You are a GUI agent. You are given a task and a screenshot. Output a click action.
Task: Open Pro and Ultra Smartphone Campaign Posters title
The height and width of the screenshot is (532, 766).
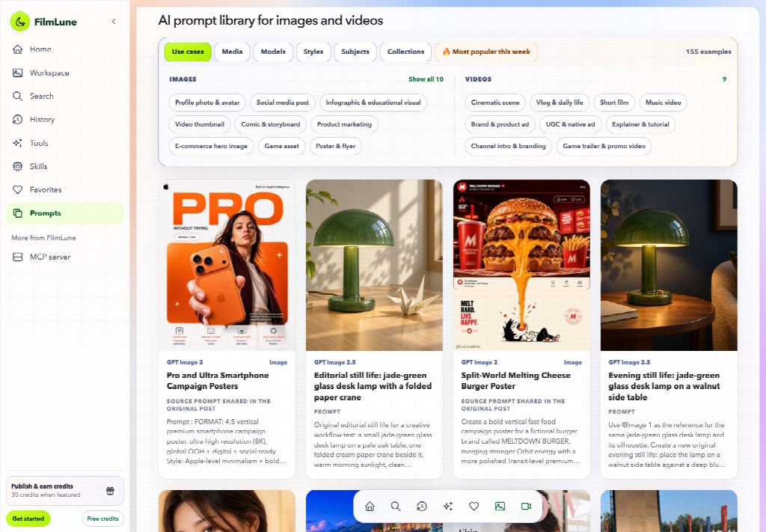(x=218, y=381)
